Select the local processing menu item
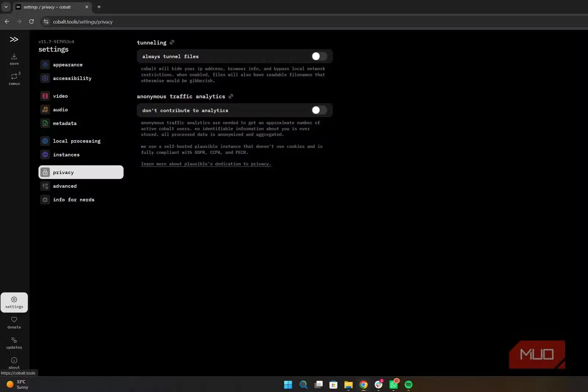Screen dimensions: 588x392 tap(81, 141)
